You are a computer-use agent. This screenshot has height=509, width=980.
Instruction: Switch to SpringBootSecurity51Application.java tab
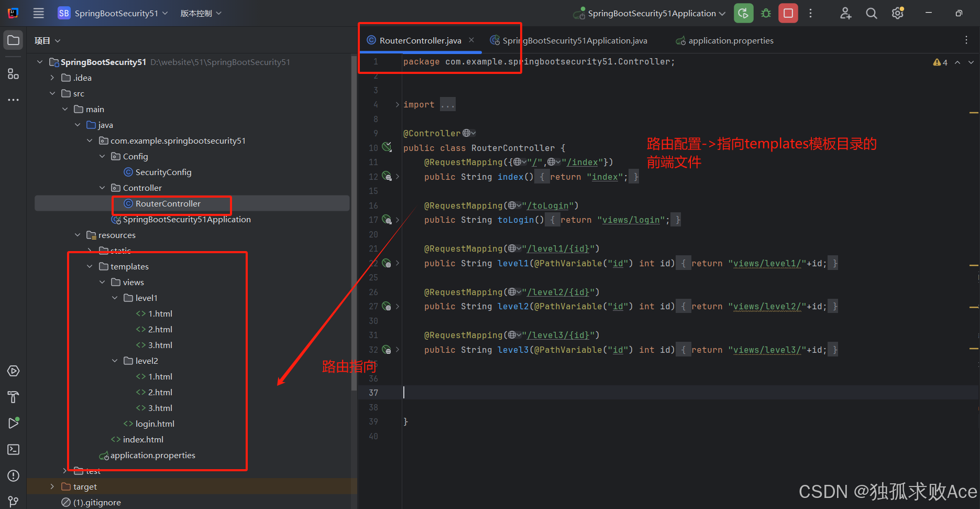[569, 40]
